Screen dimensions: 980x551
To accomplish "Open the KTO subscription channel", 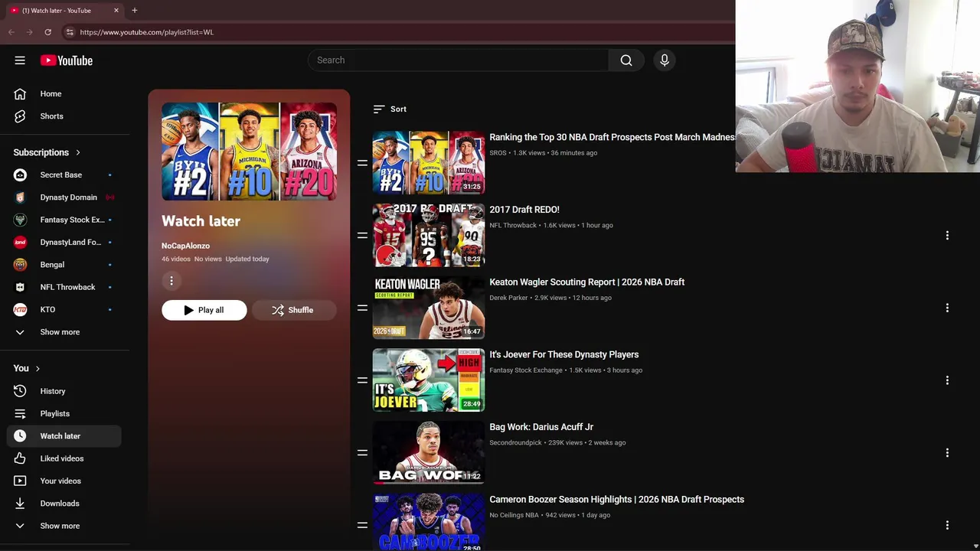I will (x=65, y=309).
